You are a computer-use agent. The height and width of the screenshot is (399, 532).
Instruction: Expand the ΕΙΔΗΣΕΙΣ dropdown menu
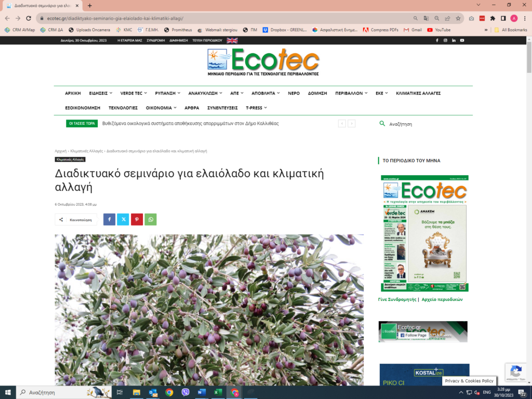coord(101,93)
